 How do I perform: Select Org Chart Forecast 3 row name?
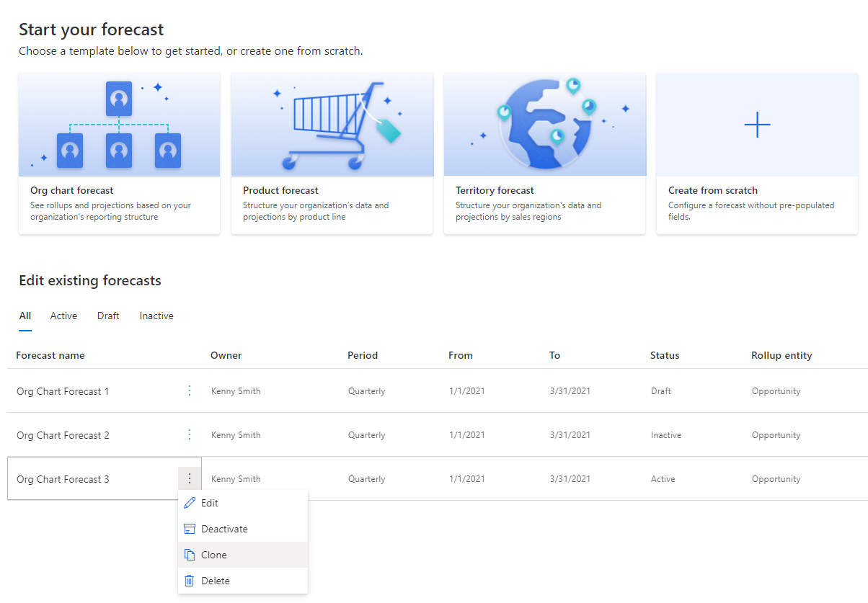click(63, 479)
